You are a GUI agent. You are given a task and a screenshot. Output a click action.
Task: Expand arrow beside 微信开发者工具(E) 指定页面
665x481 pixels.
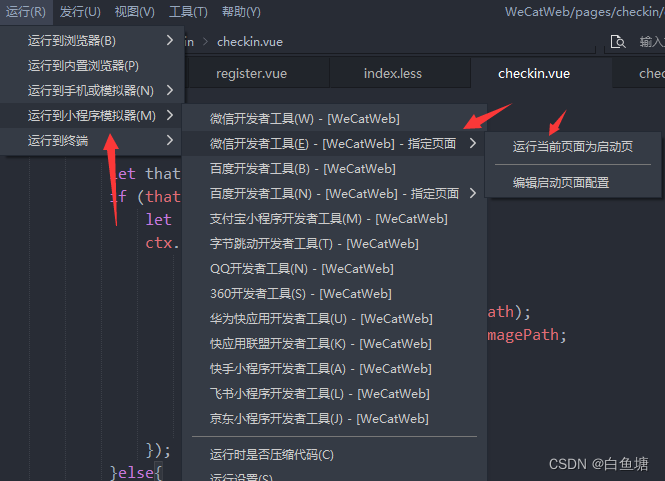pyautogui.click(x=473, y=143)
